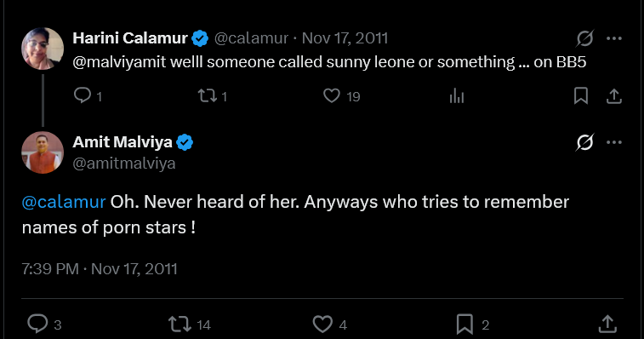Bookmark Amit Malviya's tweet
644x339 pixels.
[x=464, y=324]
